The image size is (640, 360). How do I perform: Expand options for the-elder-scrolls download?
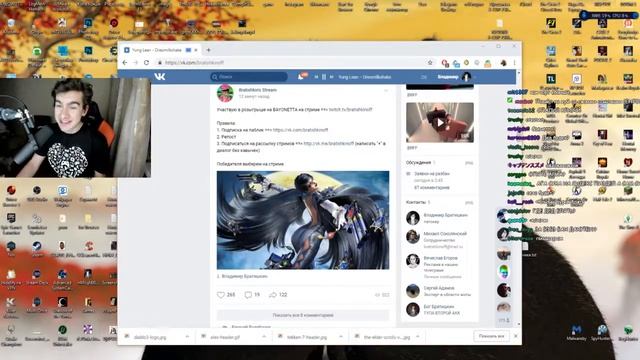418,337
